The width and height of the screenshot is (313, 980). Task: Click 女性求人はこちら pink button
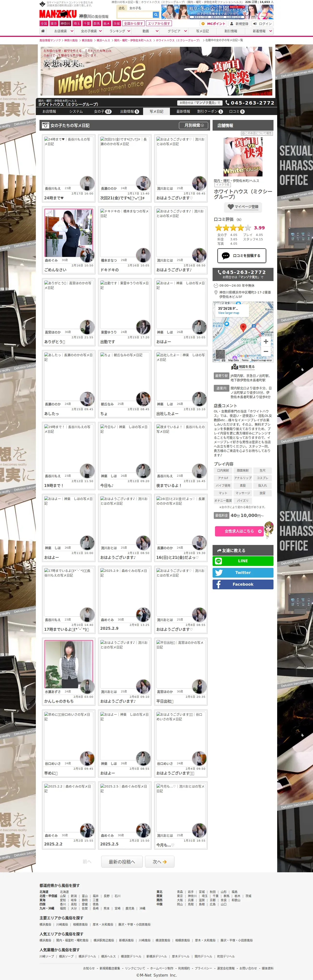239,531
